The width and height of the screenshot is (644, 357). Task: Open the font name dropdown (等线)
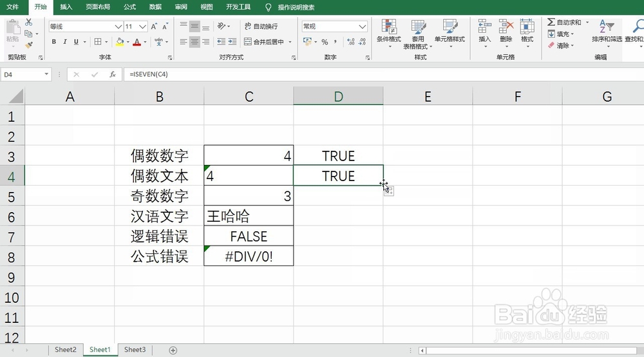(118, 26)
